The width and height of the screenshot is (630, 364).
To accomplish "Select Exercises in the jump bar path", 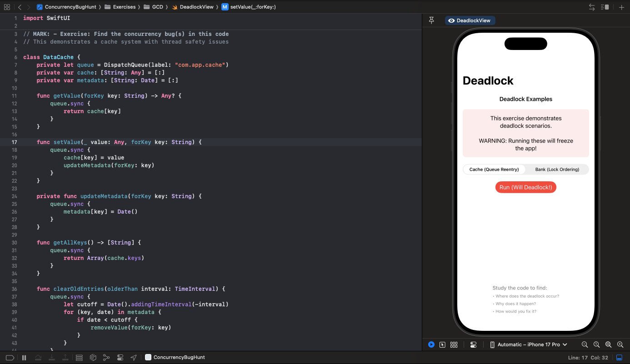I will tap(125, 7).
